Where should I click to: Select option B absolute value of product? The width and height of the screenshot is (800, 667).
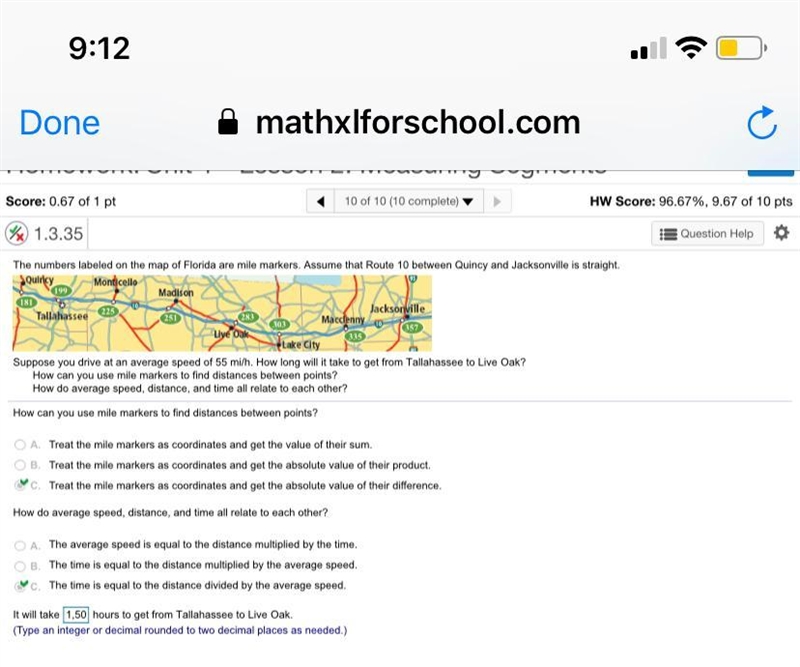[19, 465]
